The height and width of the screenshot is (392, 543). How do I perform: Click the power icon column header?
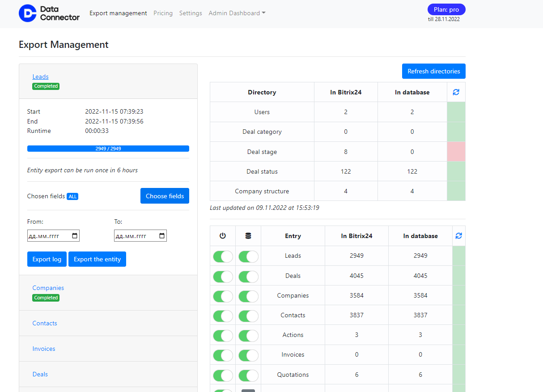(x=223, y=236)
